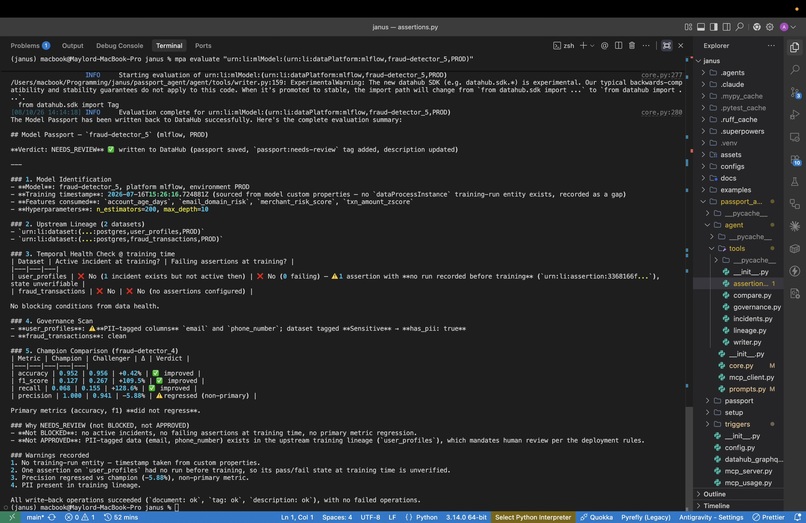
Task: Open the Run and Debug view
Action: pyautogui.click(x=795, y=115)
